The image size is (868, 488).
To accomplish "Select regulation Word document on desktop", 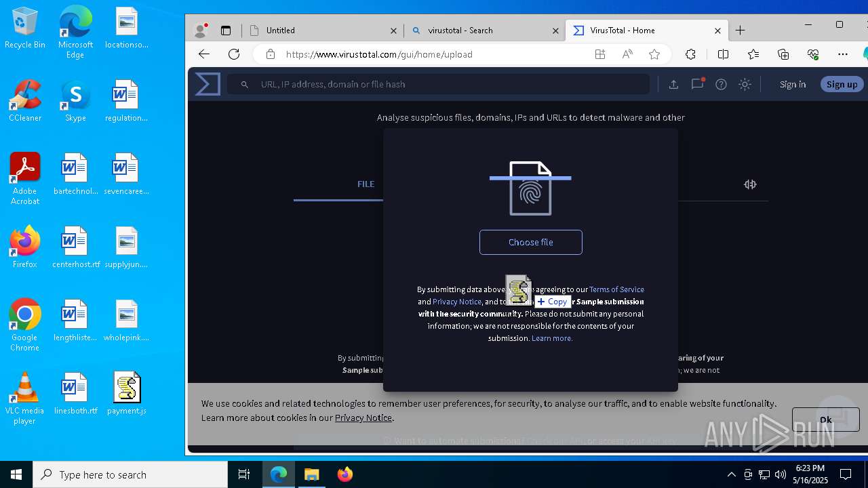I will [126, 102].
